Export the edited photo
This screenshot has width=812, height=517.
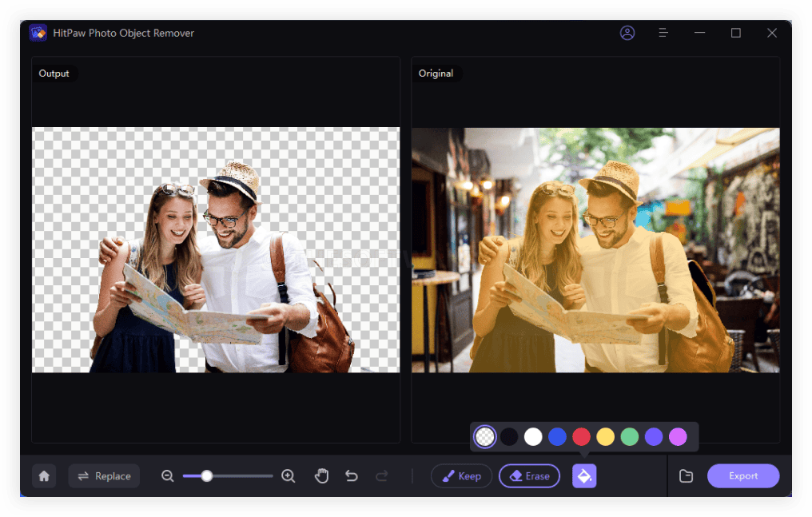(743, 475)
